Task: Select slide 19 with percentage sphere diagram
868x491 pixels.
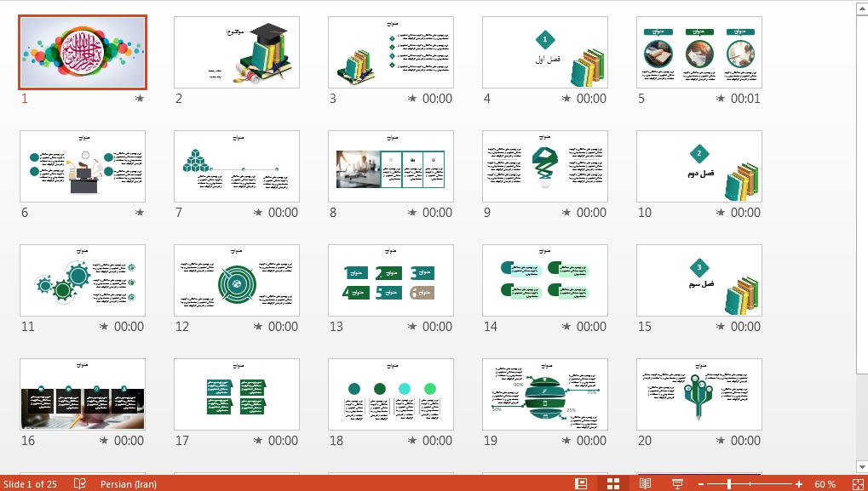Action: (544, 394)
